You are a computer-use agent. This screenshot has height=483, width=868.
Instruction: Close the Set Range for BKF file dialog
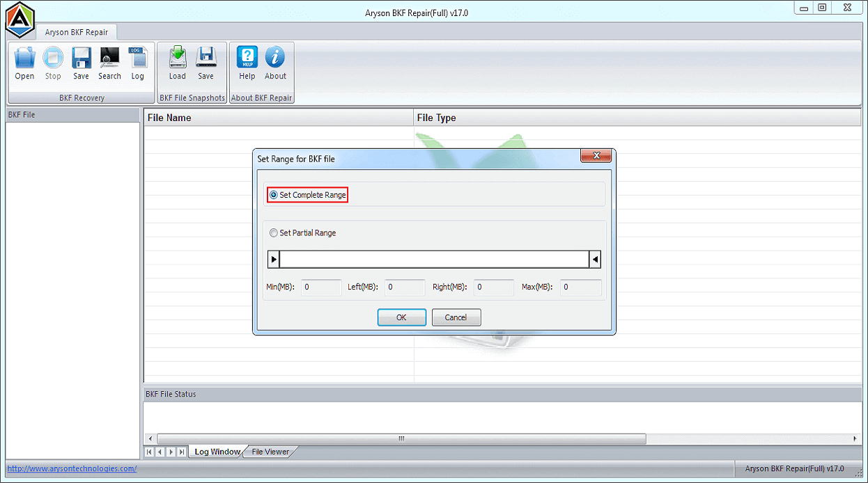(x=596, y=156)
